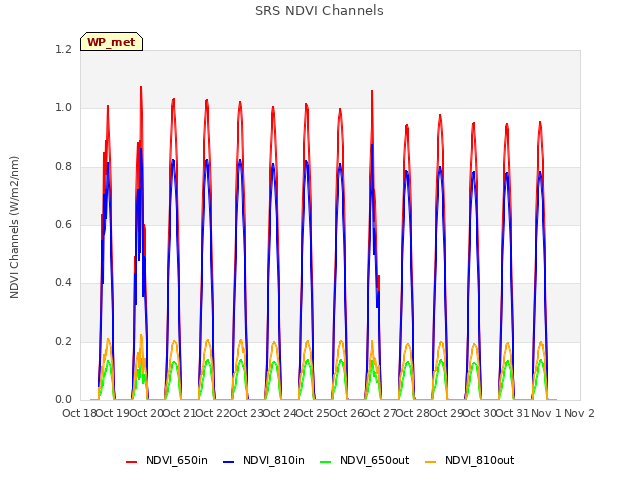Click the SRS NDVI Channels chart title
Screen dimensions: 640x480
coord(319,11)
